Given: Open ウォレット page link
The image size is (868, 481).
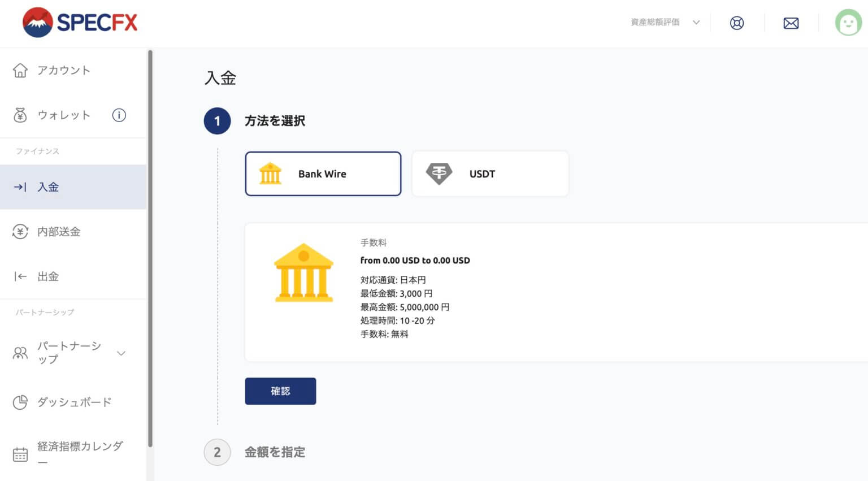Looking at the screenshot, I should pos(63,115).
